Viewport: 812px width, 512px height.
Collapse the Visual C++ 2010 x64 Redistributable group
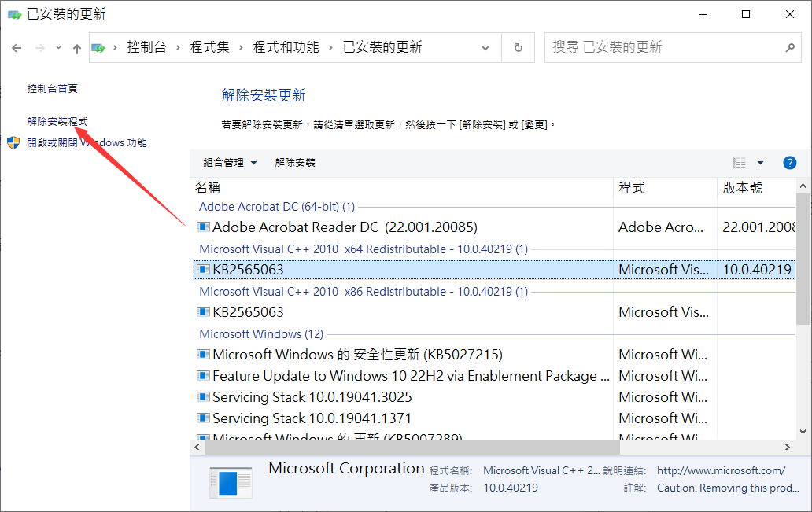click(x=364, y=249)
